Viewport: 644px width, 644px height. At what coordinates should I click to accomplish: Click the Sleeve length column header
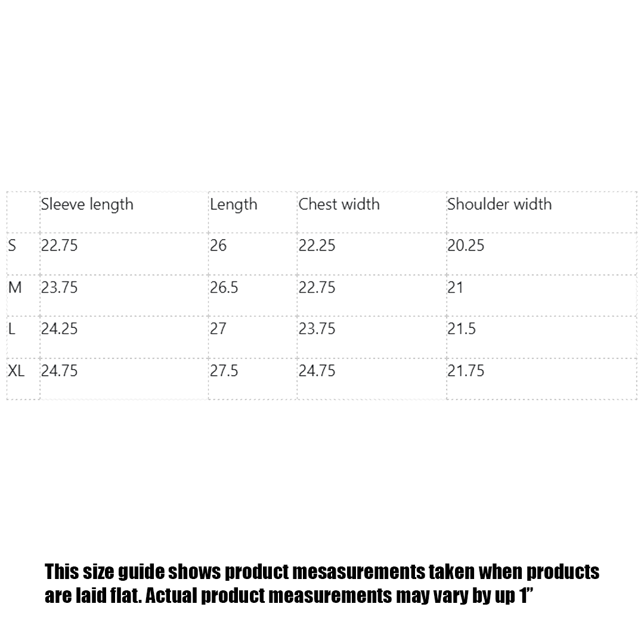(x=87, y=205)
